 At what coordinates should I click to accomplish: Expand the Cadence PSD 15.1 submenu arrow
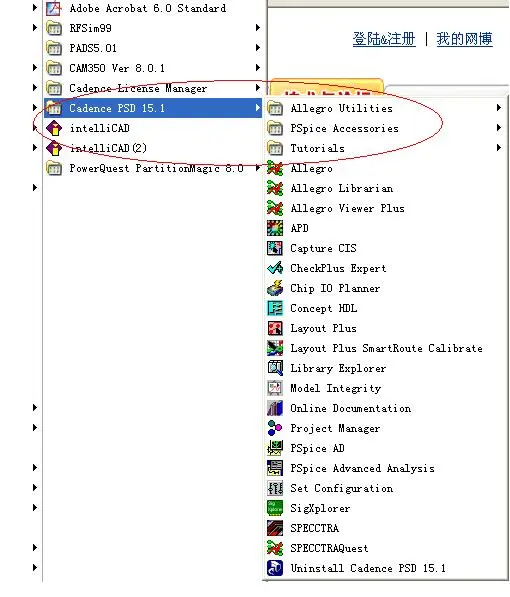point(258,108)
